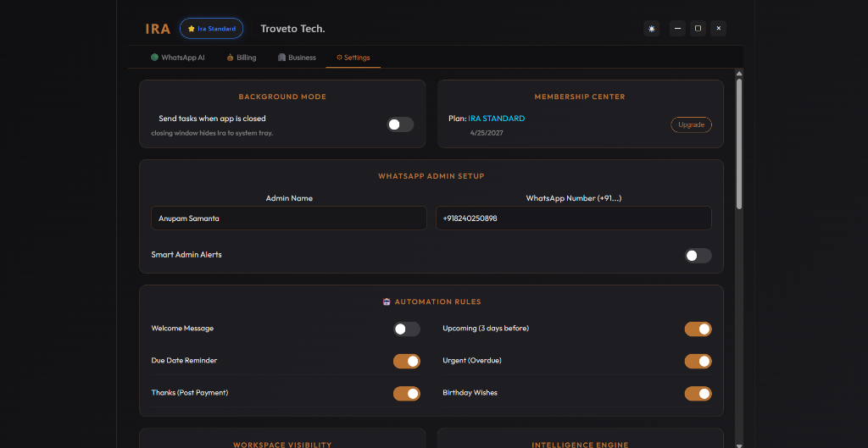Click the robot icon beside Automation Rules
Screen dimensions: 868x448
pyautogui.click(x=387, y=302)
